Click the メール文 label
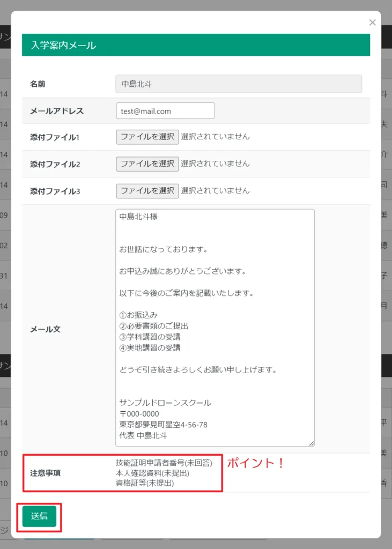392x549 pixels. [45, 329]
